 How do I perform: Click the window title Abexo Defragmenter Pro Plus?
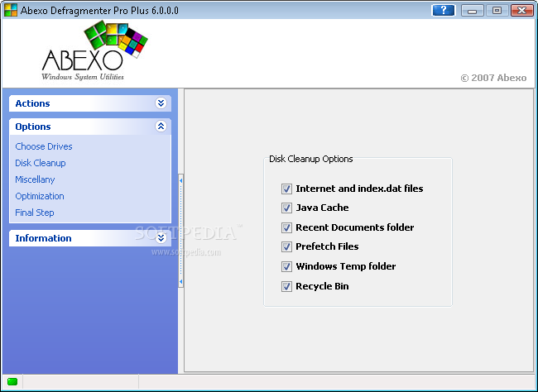click(99, 11)
